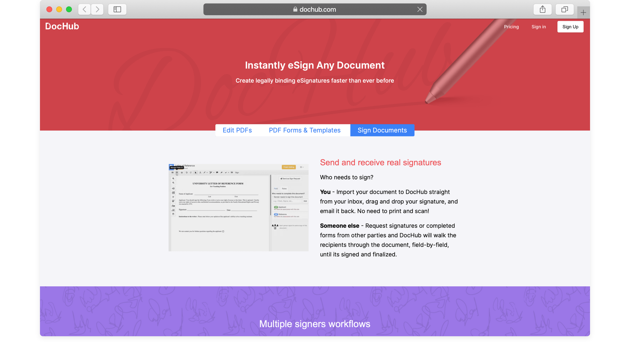Click the DocHub logo

[62, 26]
